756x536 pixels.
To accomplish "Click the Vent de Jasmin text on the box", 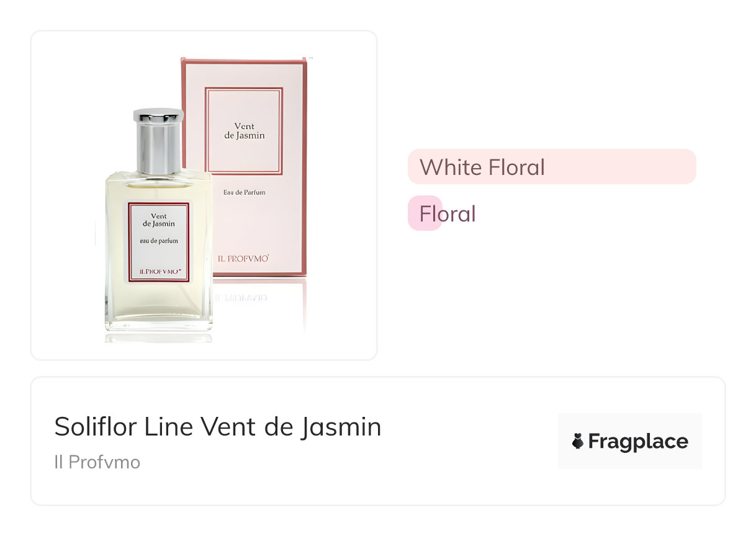I will tap(244, 131).
